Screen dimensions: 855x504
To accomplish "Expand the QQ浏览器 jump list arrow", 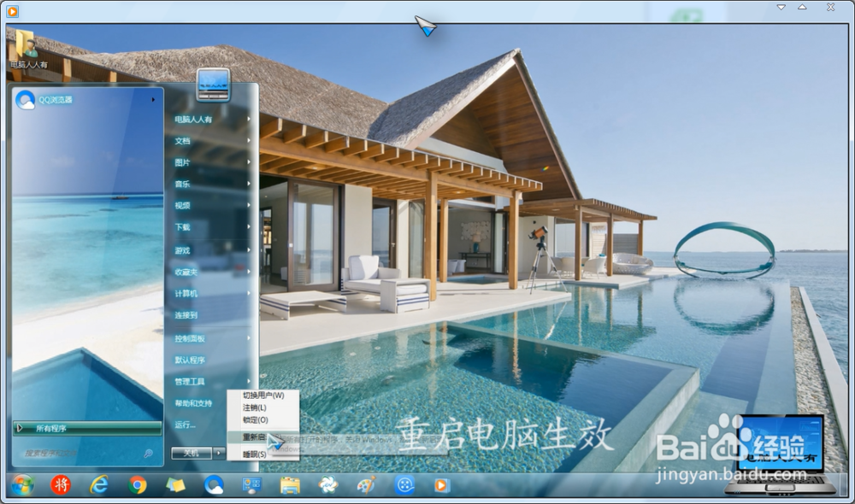I will (153, 100).
